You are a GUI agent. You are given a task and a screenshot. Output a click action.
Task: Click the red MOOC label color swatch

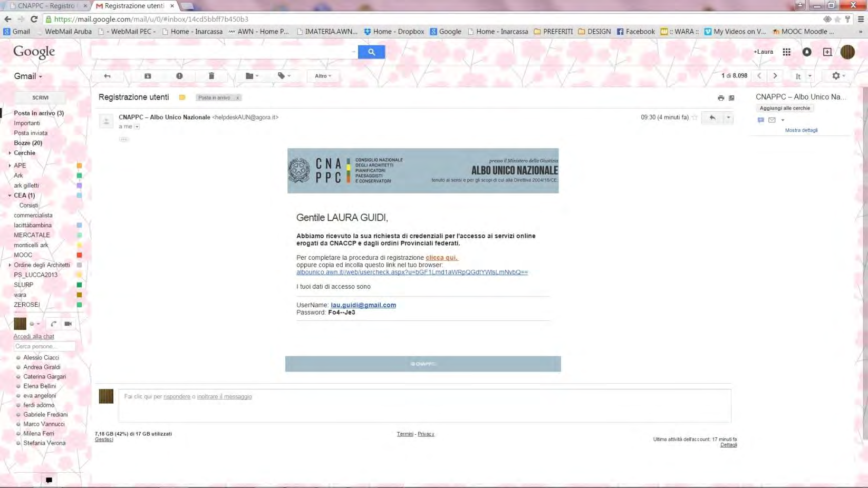(79, 255)
